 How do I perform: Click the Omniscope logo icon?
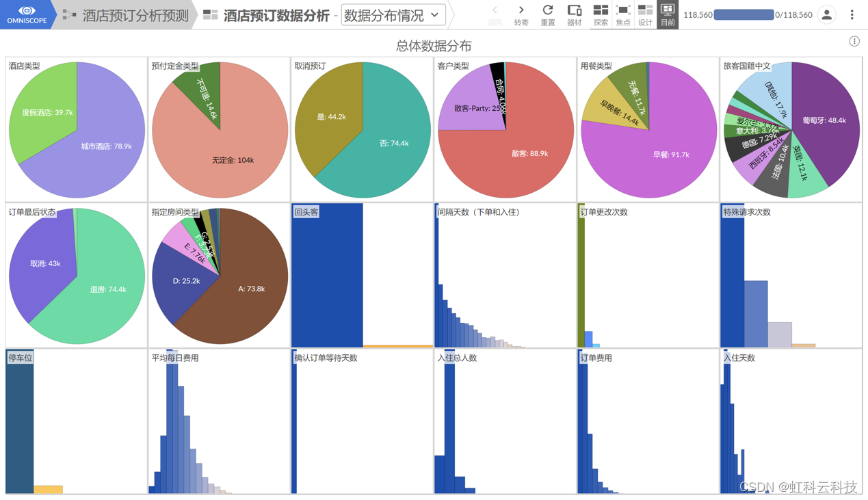tap(27, 10)
